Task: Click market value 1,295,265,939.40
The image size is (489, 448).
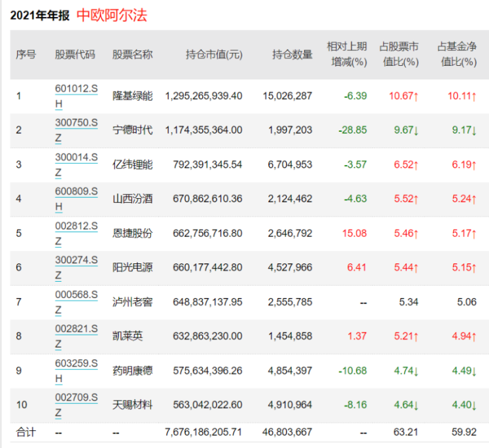Action: (204, 96)
